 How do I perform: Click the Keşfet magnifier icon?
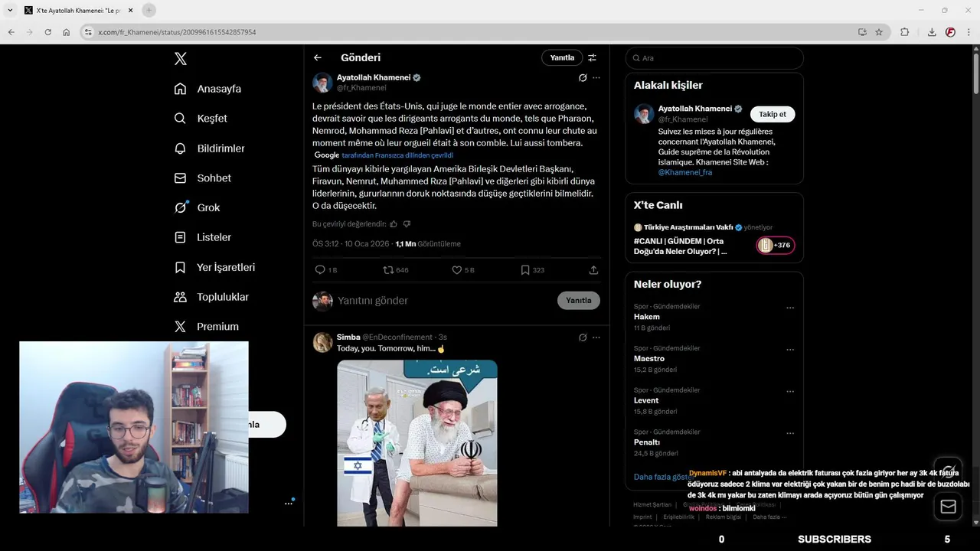180,119
